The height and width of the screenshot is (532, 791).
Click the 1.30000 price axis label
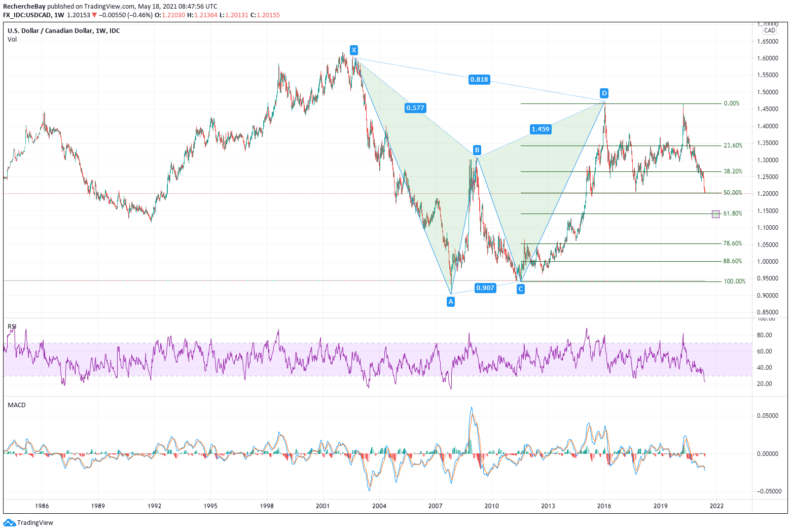pos(768,160)
